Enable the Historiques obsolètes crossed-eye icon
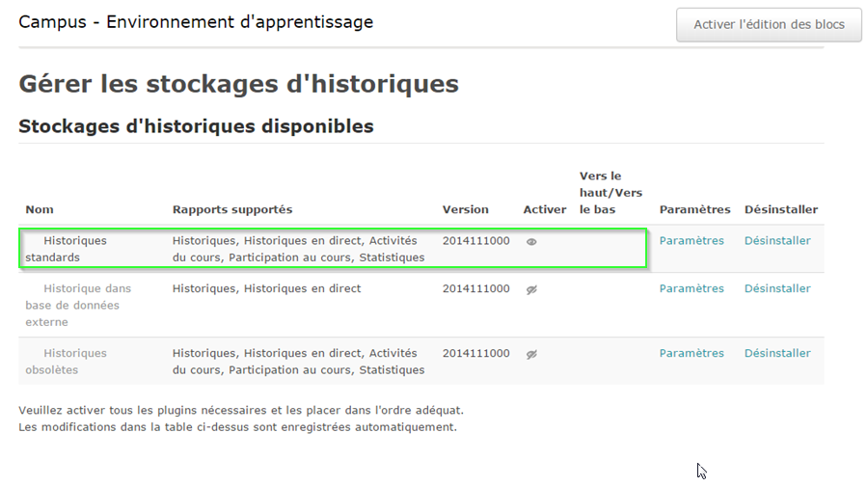This screenshot has width=868, height=487. (x=531, y=354)
